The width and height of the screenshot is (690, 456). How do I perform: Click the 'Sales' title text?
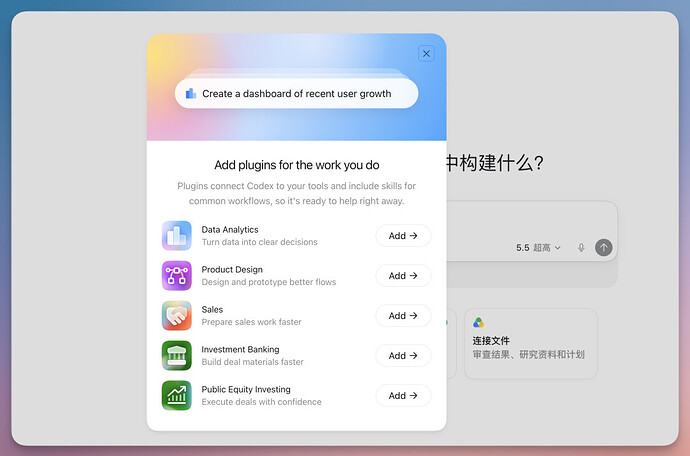(x=212, y=309)
